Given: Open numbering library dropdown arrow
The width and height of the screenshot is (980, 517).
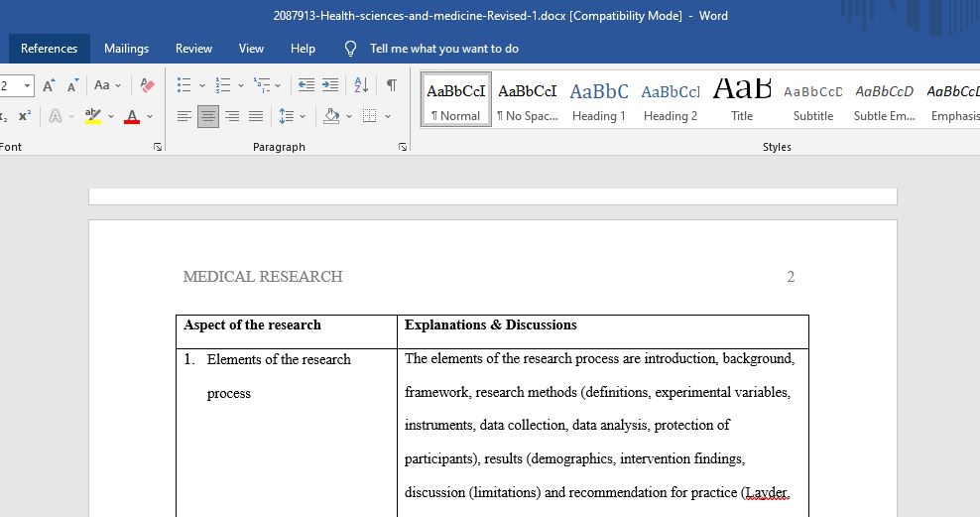Looking at the screenshot, I should [x=241, y=85].
